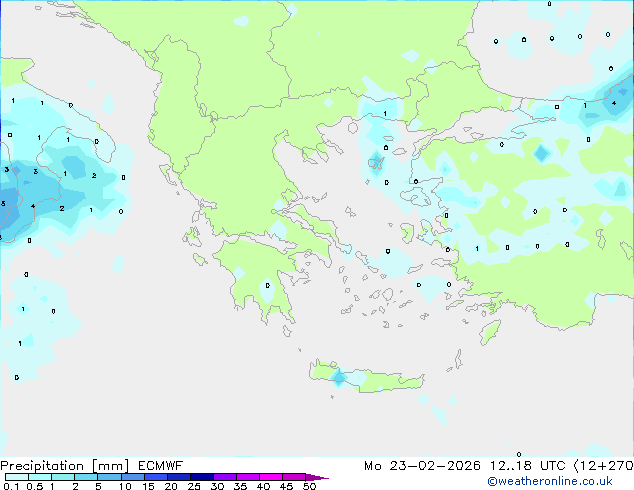Click the 0.1–0.5 mm palest legend swatch
634x490 pixels.
click(17, 477)
